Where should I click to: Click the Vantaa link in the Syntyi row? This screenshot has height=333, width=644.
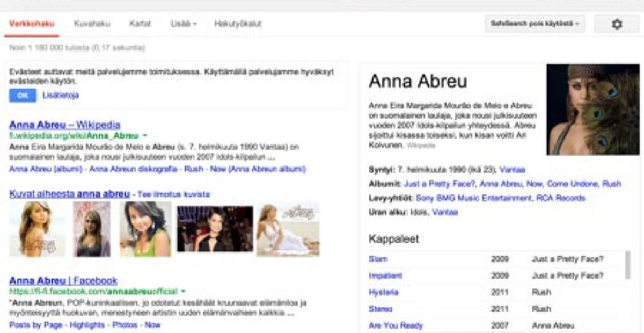512,170
